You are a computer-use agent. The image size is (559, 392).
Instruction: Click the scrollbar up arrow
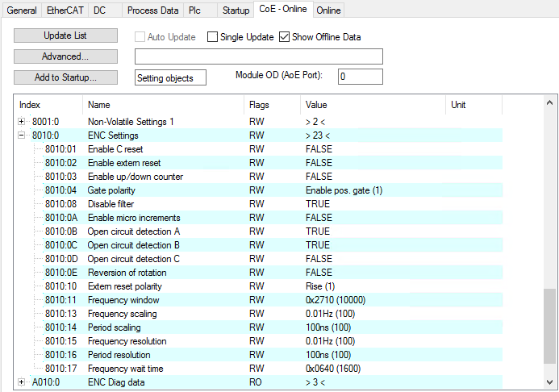pyautogui.click(x=549, y=102)
